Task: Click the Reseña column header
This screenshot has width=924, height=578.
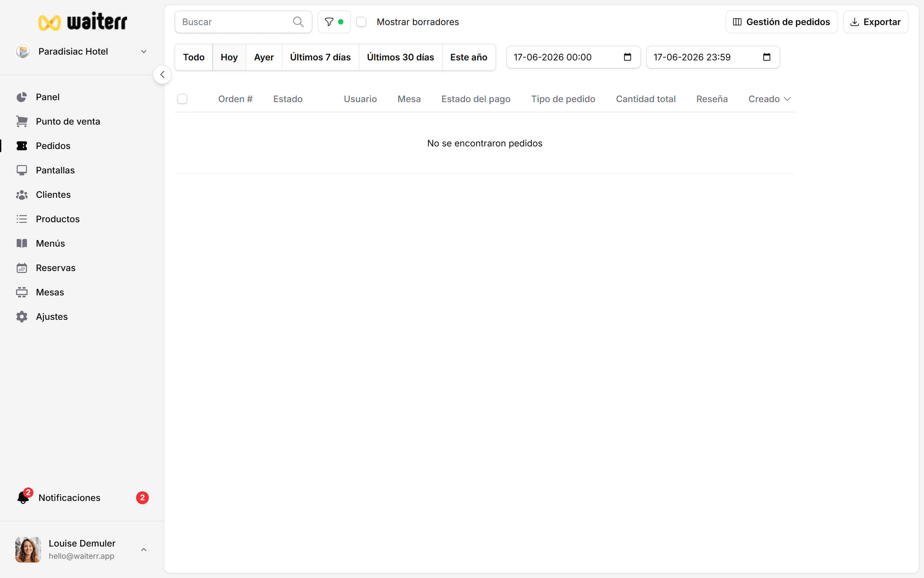Action: 712,99
